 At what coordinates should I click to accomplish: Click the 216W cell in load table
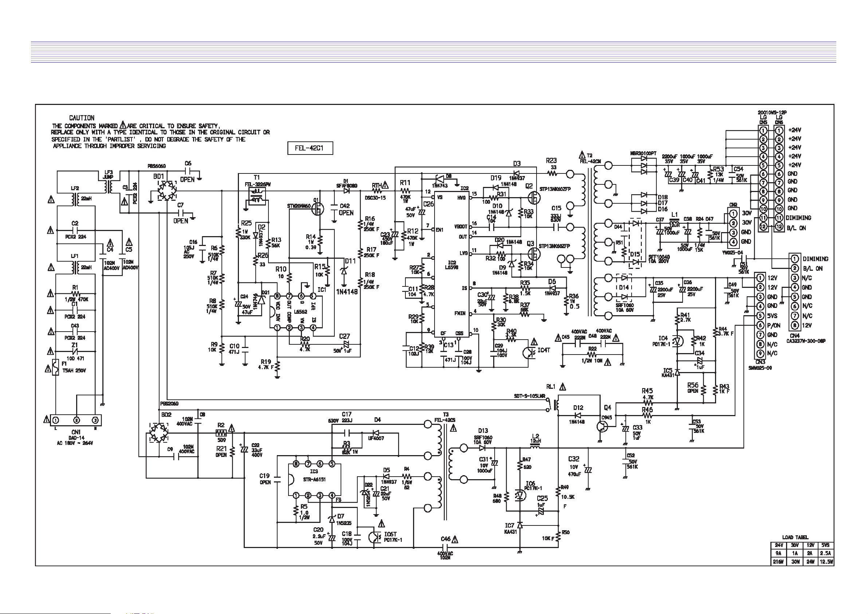pyautogui.click(x=778, y=562)
